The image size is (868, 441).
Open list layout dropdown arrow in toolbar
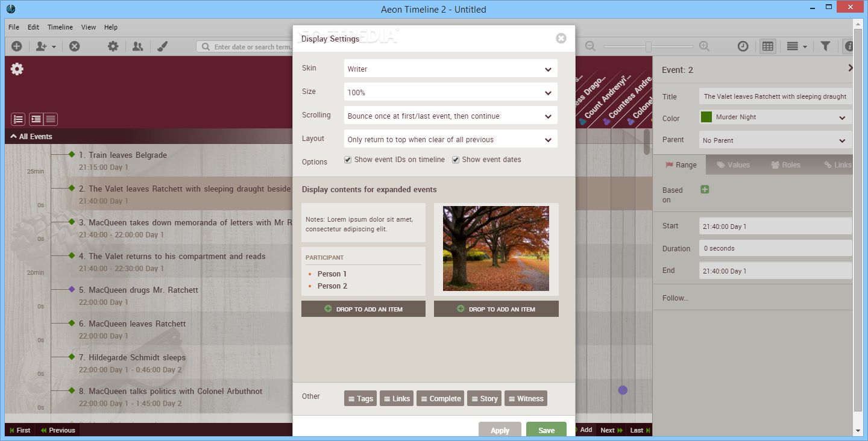click(805, 47)
